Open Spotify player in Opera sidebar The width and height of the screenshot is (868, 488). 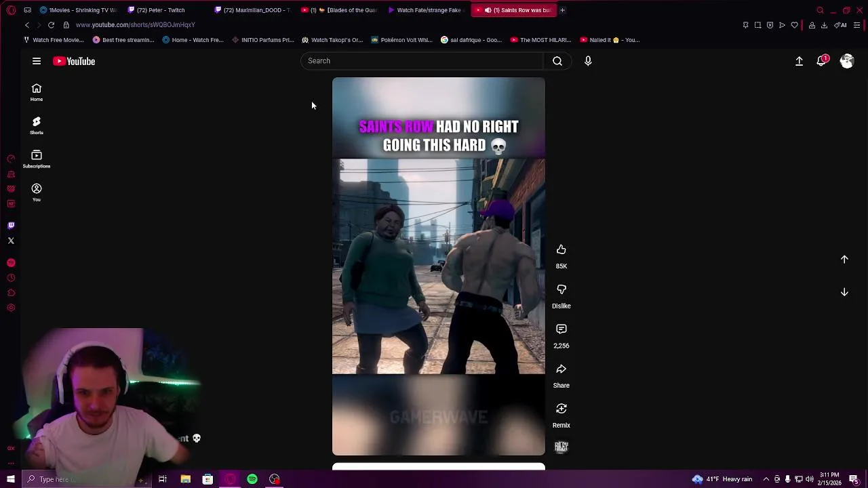11,263
